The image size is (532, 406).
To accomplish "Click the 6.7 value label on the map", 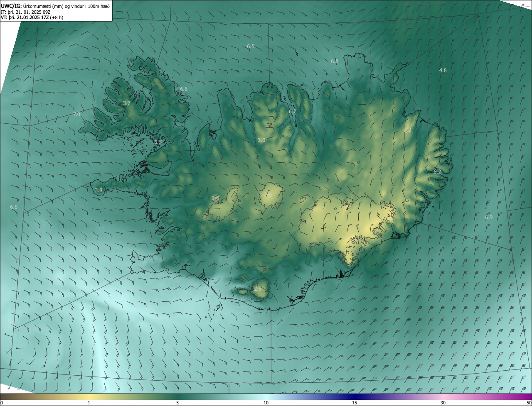I will click(293, 112).
